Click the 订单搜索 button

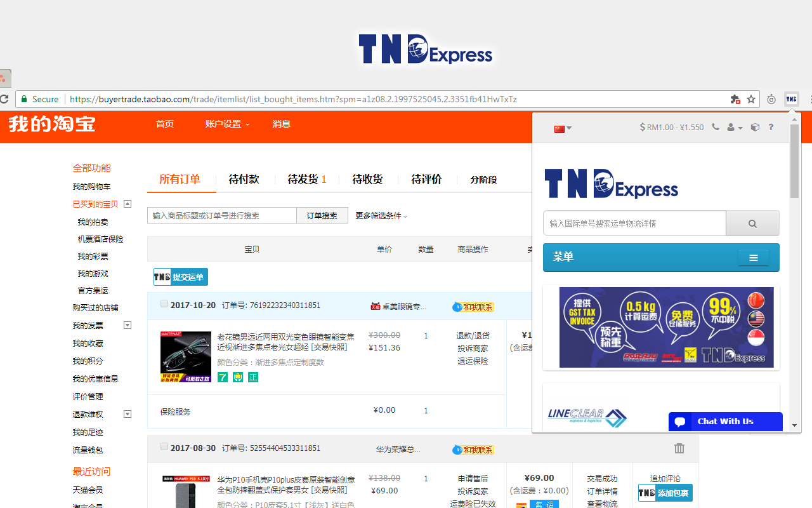click(322, 215)
